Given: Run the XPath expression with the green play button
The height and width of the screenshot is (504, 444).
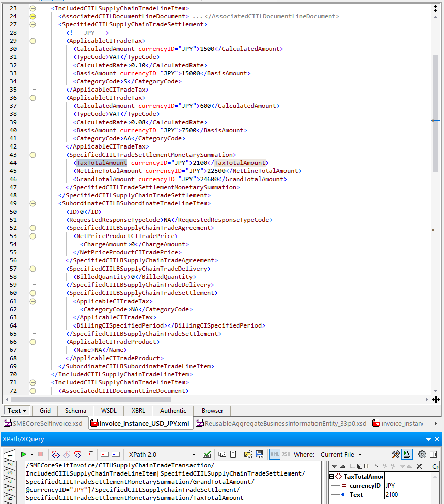Looking at the screenshot, I should [23, 454].
